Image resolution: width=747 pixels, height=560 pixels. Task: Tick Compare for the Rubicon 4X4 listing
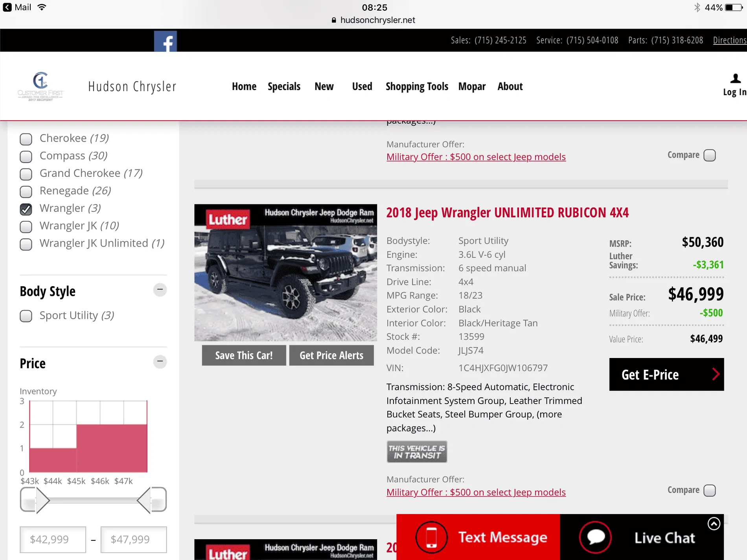710,490
